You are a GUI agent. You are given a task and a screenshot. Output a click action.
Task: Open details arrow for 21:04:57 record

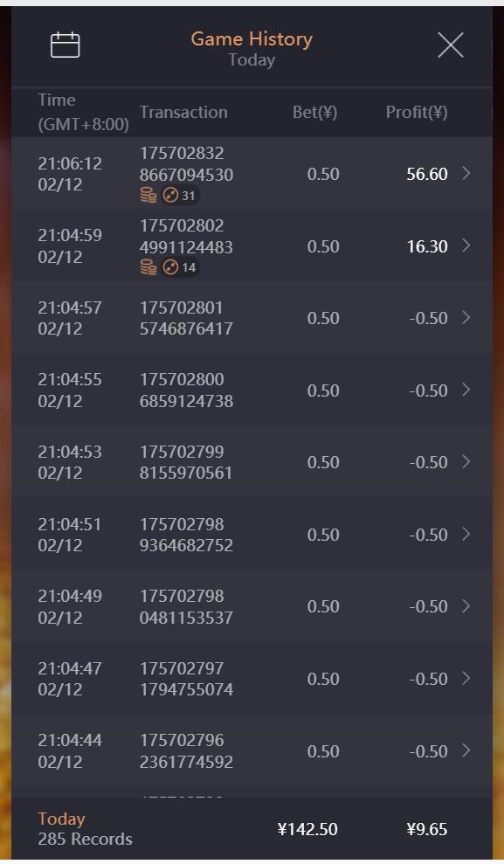point(466,318)
